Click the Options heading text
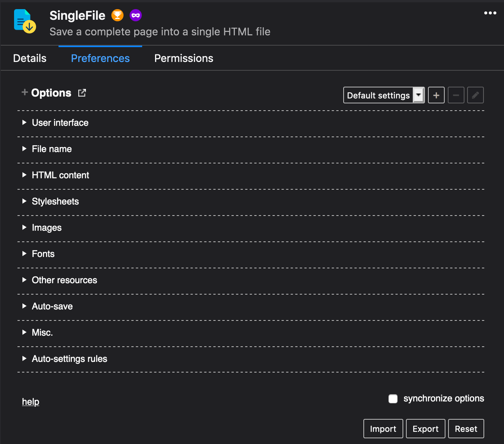The width and height of the screenshot is (504, 444). [x=51, y=93]
